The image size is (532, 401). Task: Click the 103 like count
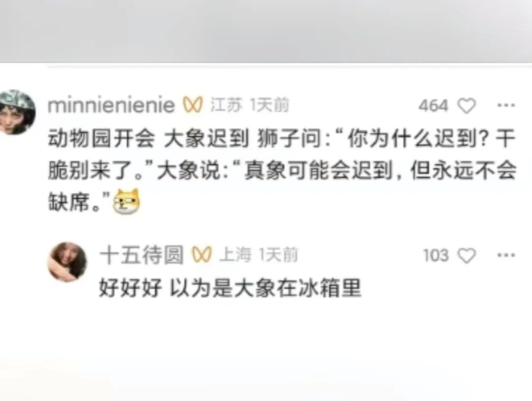[x=436, y=255]
